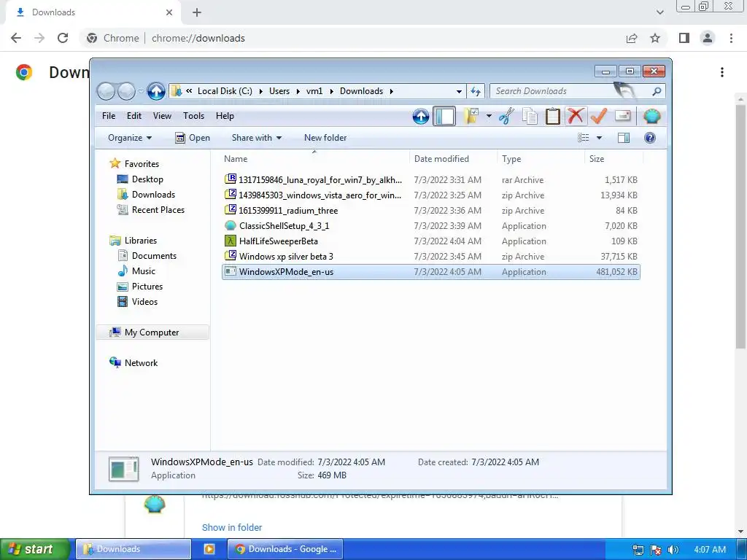Open Downloads in the Favorites list

coord(146,194)
